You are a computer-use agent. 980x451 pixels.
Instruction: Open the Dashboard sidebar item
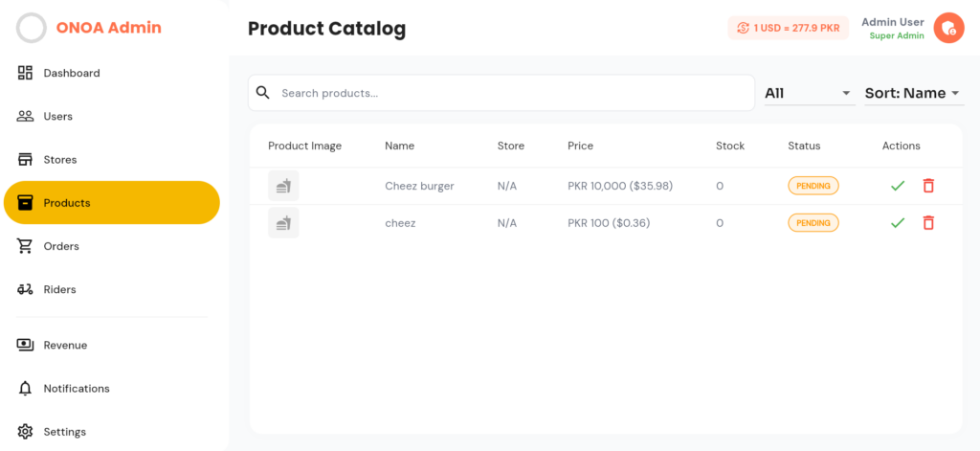coord(111,73)
